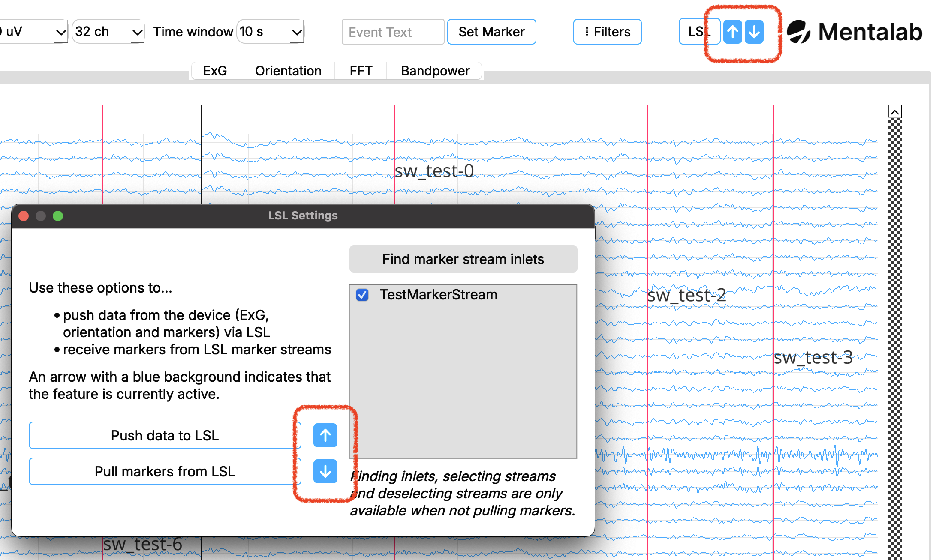Click the scroll-up arrow above plot scrollbar

[x=894, y=112]
